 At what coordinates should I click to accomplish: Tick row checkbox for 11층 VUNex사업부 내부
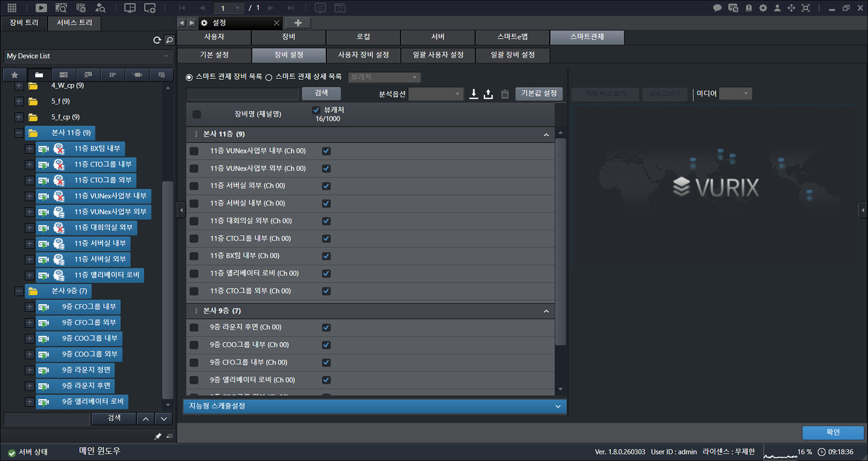[194, 151]
